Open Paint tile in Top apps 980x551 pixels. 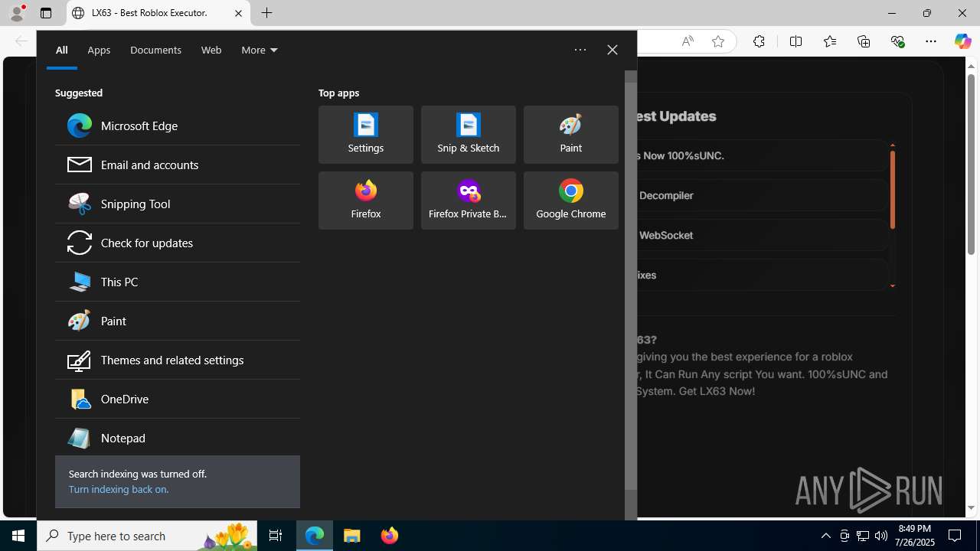571,135
